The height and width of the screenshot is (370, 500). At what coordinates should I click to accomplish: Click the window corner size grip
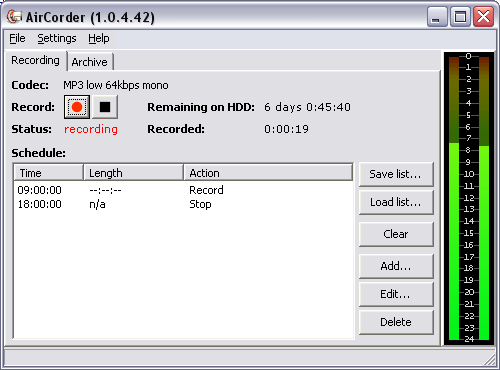490,360
